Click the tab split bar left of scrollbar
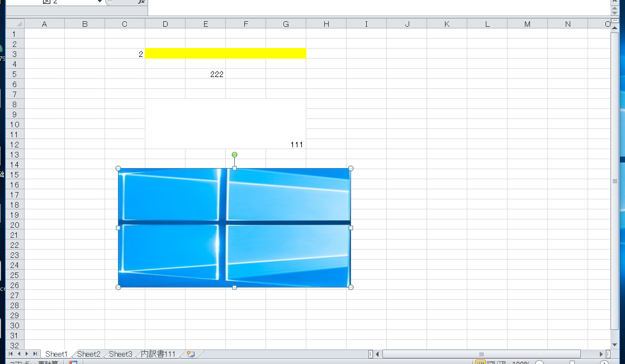The image size is (625, 364). tap(370, 353)
